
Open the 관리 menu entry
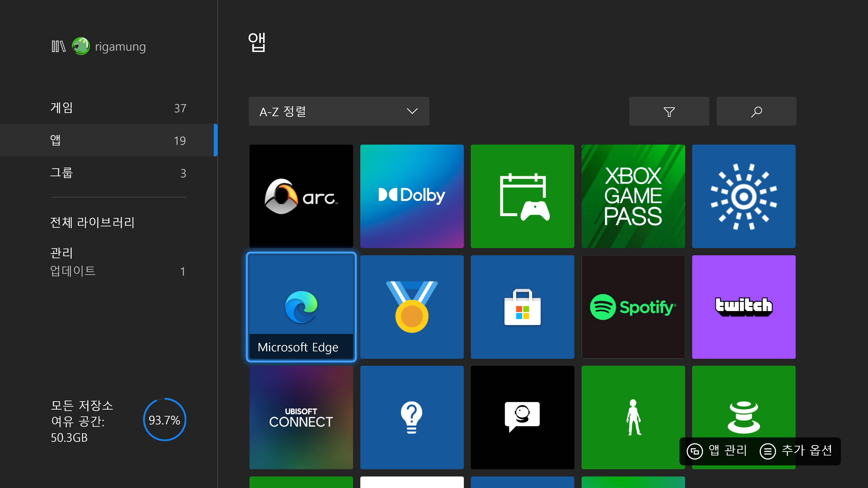click(x=61, y=253)
